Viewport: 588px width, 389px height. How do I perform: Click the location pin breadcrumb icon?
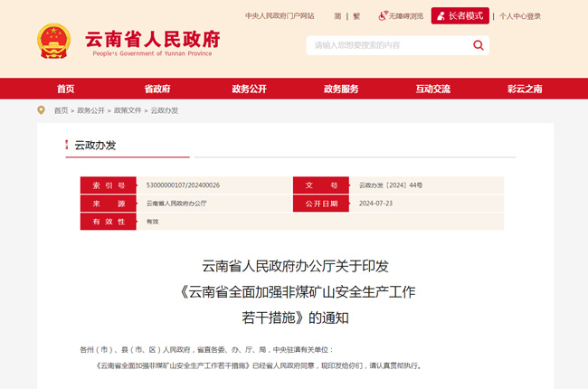(41, 110)
